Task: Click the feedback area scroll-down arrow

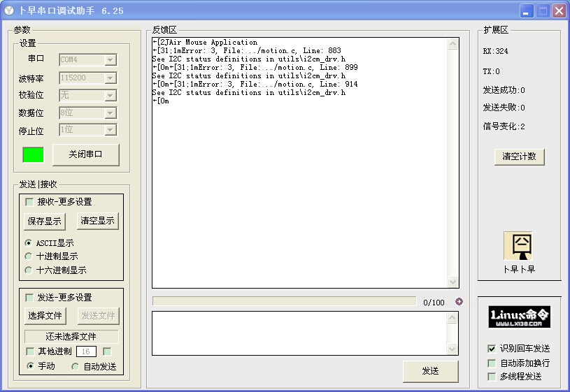Action: click(x=453, y=281)
